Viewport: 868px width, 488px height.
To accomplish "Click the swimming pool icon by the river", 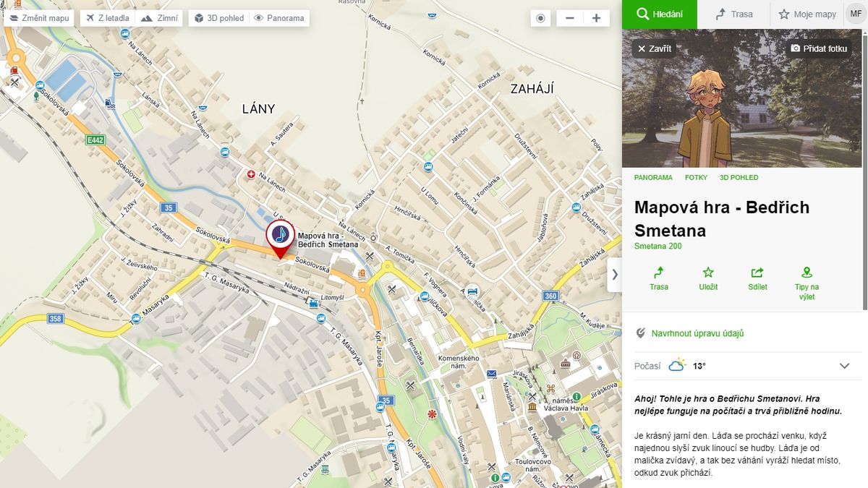I will 109,103.
